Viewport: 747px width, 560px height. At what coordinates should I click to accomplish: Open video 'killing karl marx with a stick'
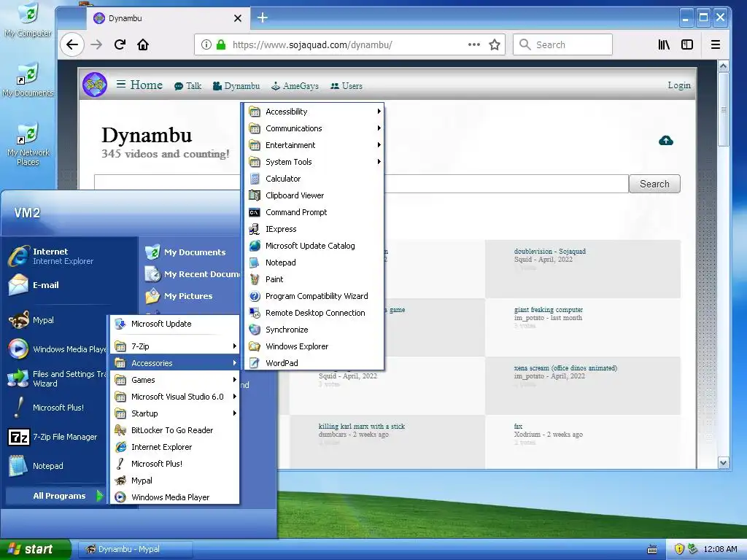pos(362,426)
